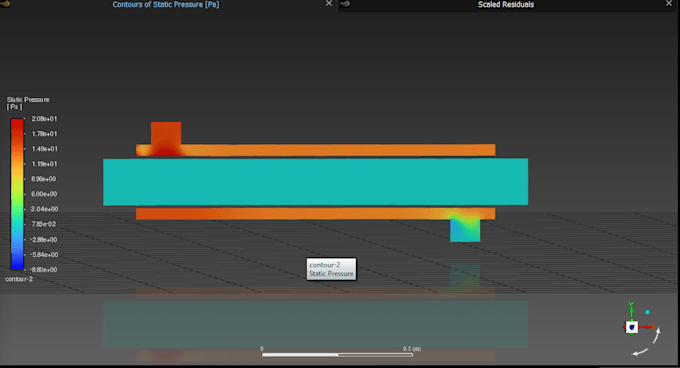Click the white length scale bar
The image size is (680, 368).
(337, 355)
